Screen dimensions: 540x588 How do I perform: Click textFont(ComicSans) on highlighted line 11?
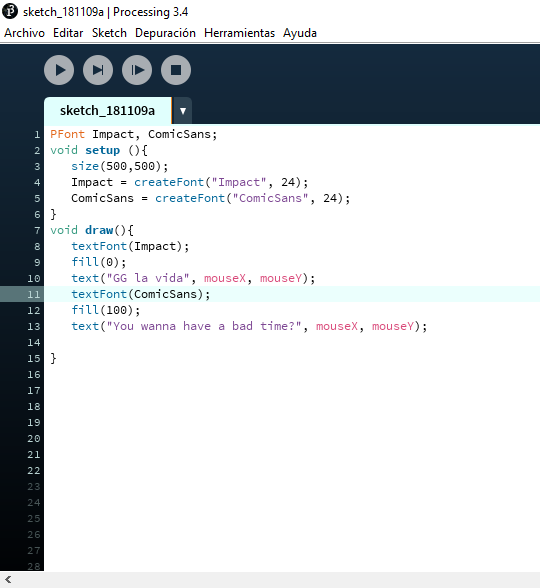pos(137,294)
